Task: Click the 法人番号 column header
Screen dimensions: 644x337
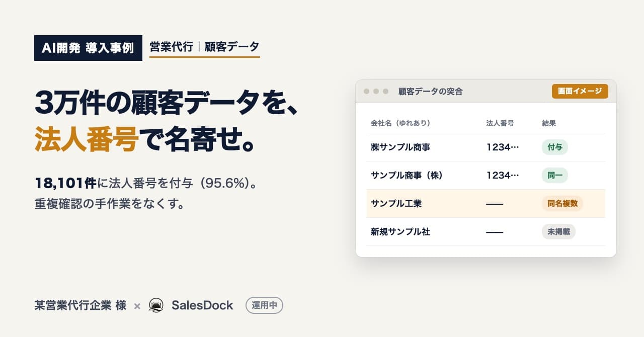Action: [500, 123]
